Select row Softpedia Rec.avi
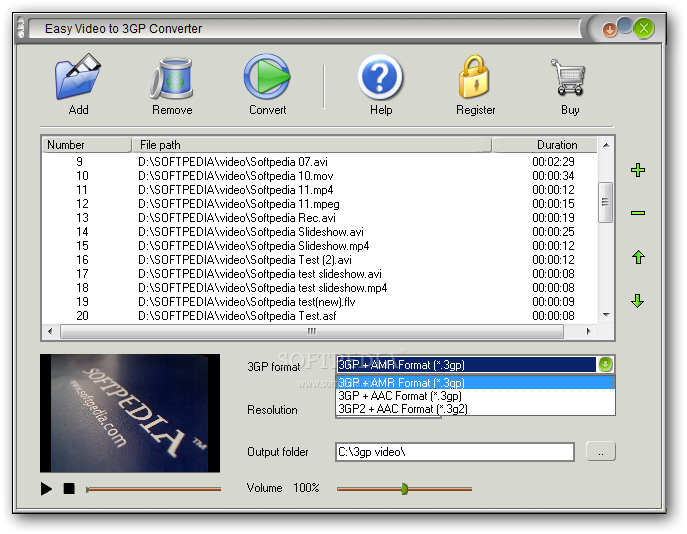Image resolution: width=687 pixels, height=534 pixels. click(x=319, y=218)
